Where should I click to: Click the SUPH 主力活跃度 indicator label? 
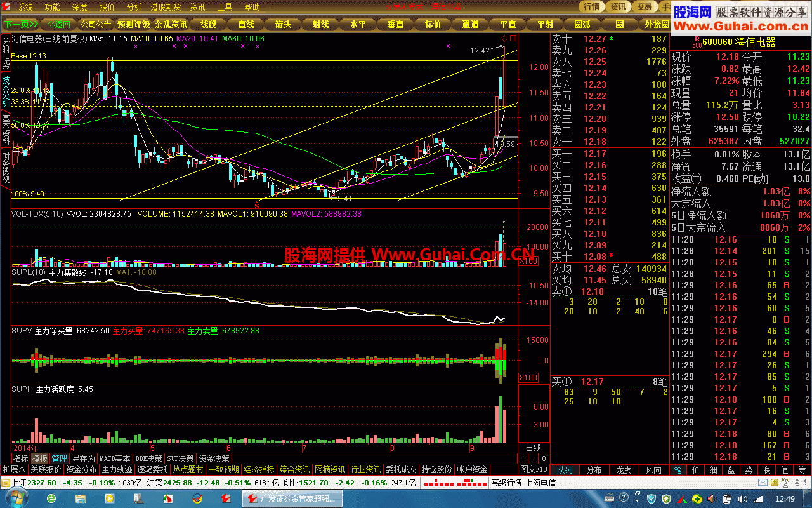coord(52,389)
